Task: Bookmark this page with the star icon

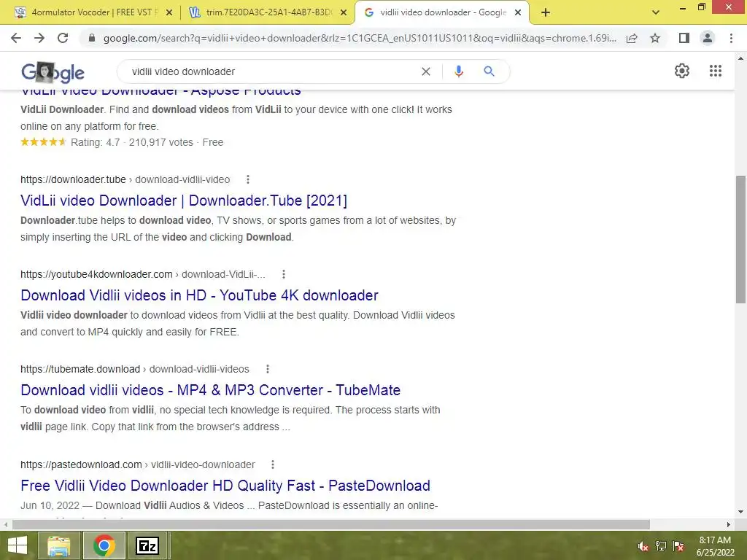Action: 655,38
